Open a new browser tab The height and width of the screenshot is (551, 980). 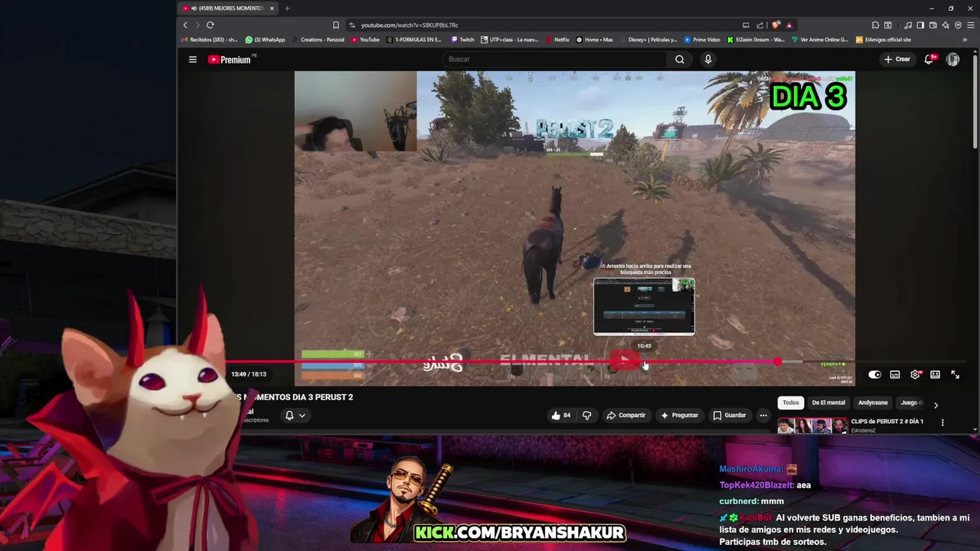tap(287, 8)
